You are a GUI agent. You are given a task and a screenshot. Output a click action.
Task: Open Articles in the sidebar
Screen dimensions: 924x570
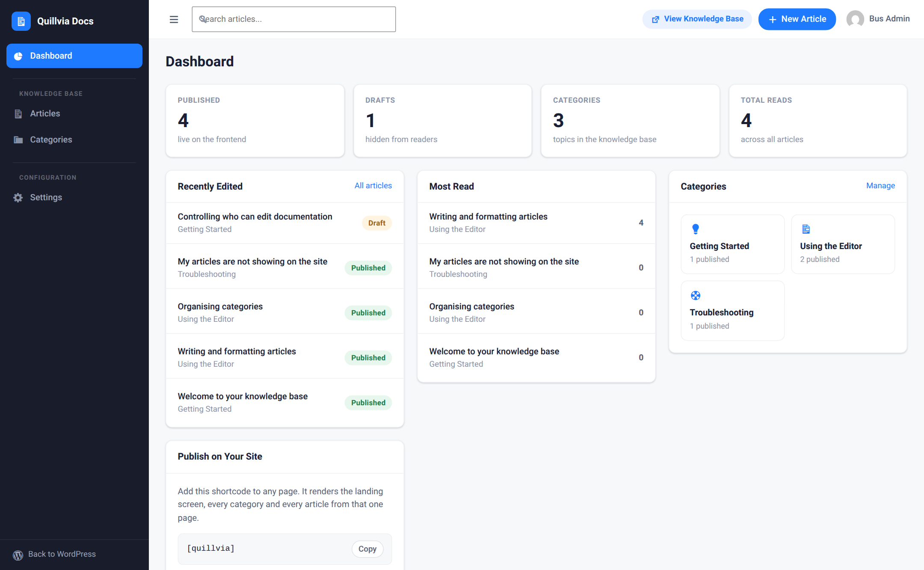coord(74,113)
